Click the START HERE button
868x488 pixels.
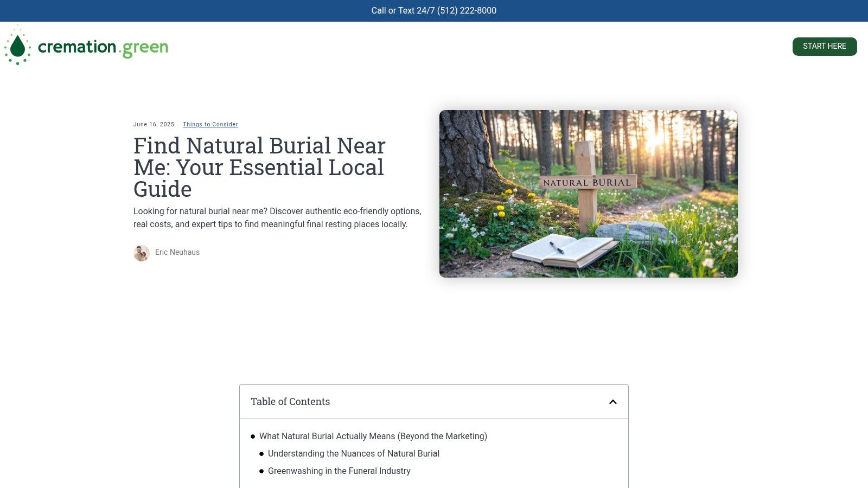(825, 46)
